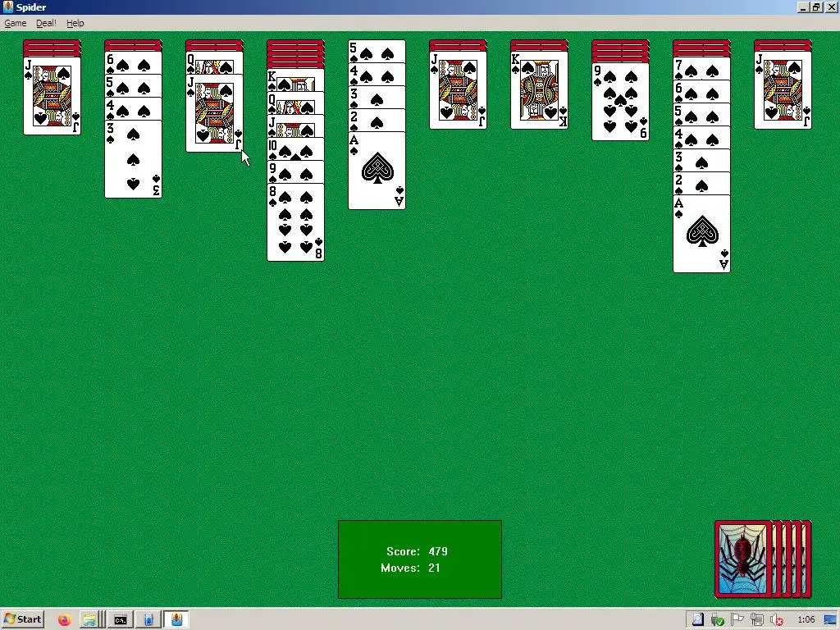Pick the 6 of spades in the second column
Screen dimensions: 840x630
(x=134, y=62)
